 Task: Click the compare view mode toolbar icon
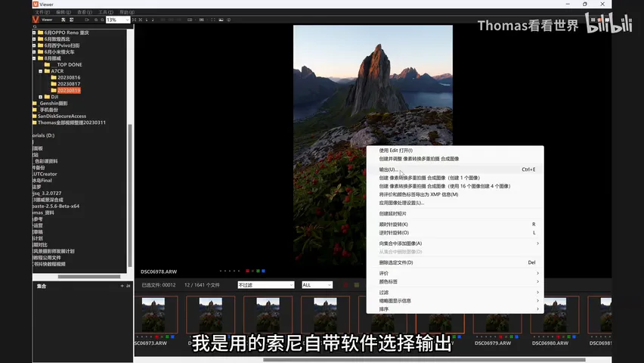[202, 20]
